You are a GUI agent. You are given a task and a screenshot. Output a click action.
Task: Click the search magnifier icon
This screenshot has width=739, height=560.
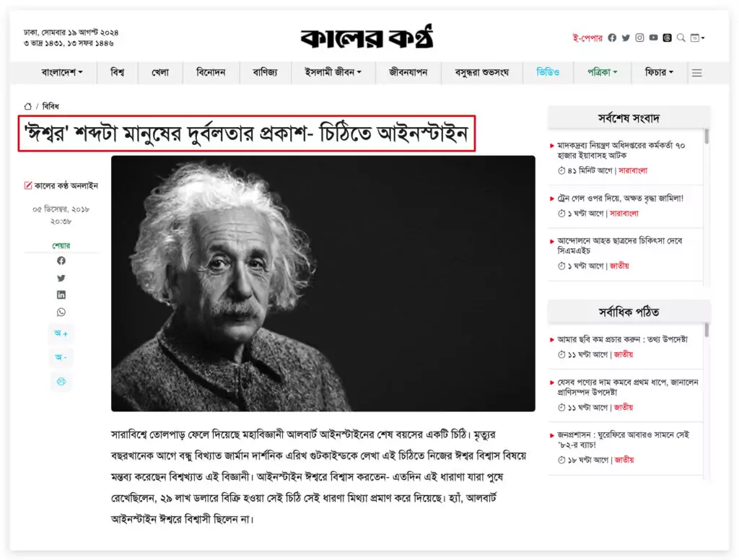pyautogui.click(x=681, y=38)
